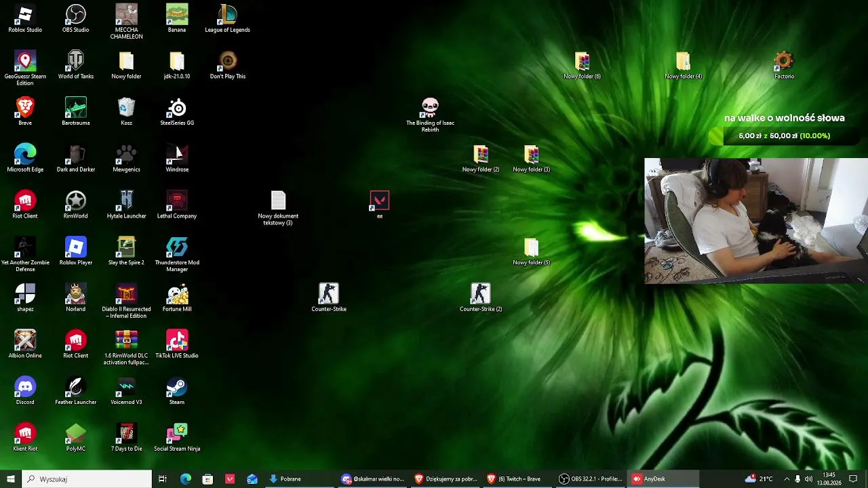Open the Windows Start menu
868x488 pixels.
[10, 479]
